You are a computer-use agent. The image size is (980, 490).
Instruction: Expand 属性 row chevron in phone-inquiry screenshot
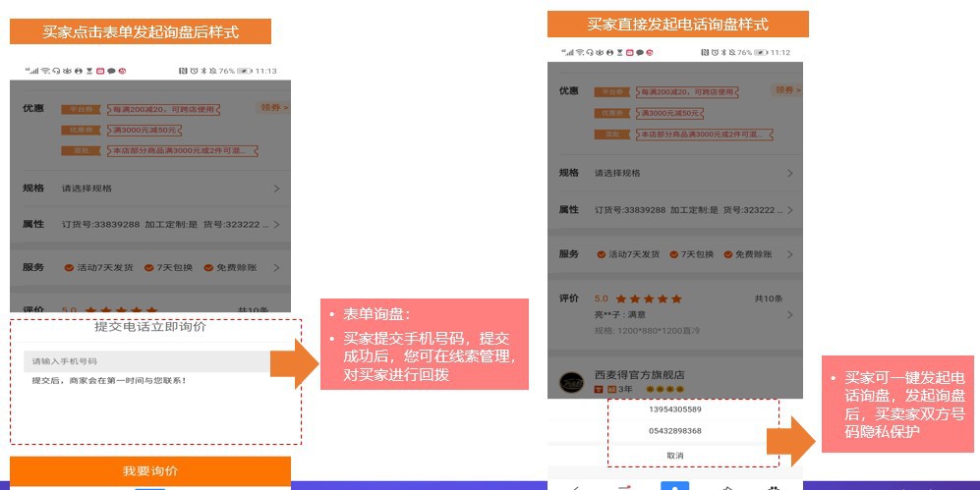pos(790,210)
